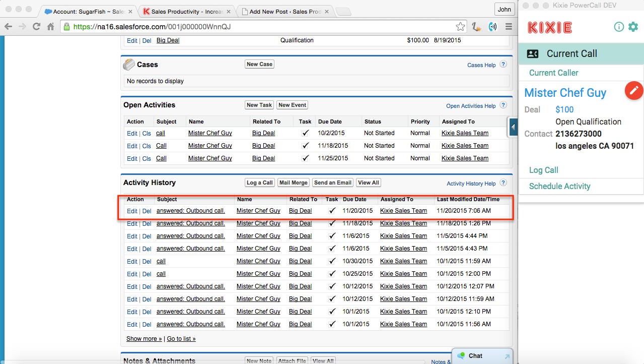Viewport: 644px width, 364px height.
Task: Sort Open Activities by Due Date header
Action: pyautogui.click(x=330, y=122)
